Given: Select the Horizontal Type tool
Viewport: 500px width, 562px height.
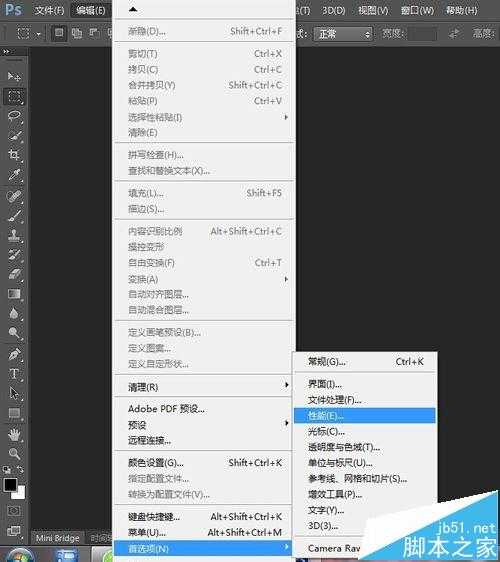Looking at the screenshot, I should pyautogui.click(x=14, y=374).
